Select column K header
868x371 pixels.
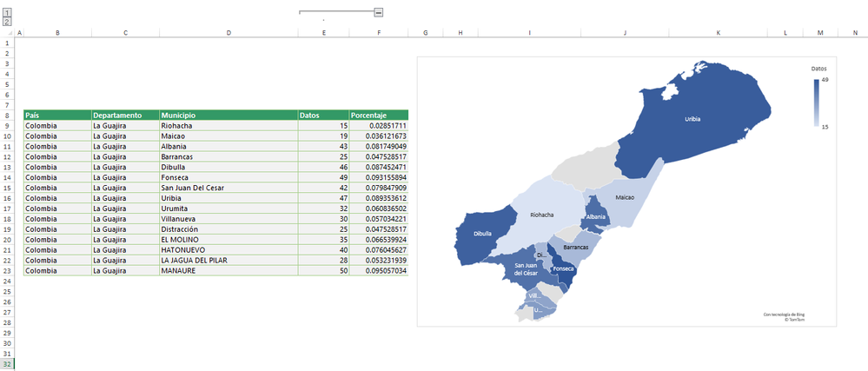[x=718, y=33]
